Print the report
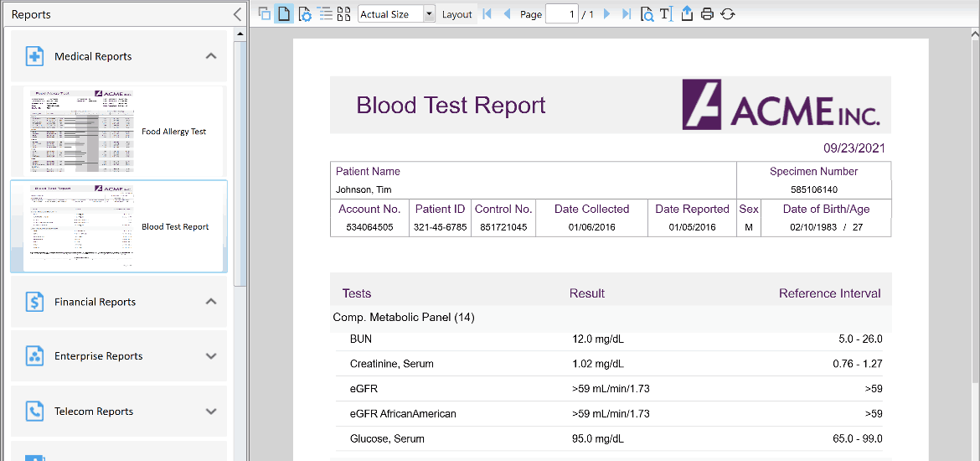Image resolution: width=980 pixels, height=461 pixels. (x=707, y=14)
